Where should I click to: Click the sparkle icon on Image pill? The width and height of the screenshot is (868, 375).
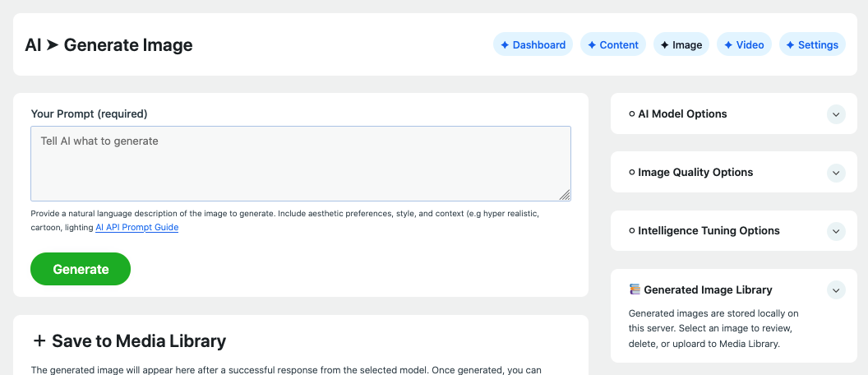coord(664,45)
